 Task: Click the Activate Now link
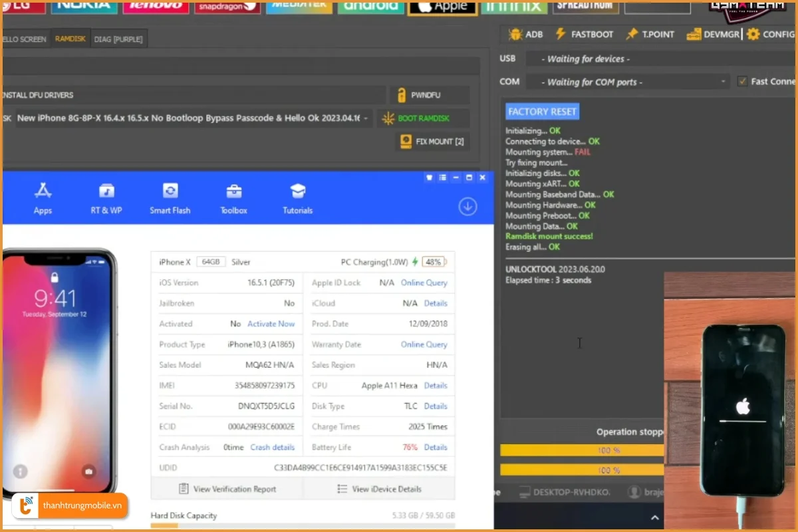271,324
